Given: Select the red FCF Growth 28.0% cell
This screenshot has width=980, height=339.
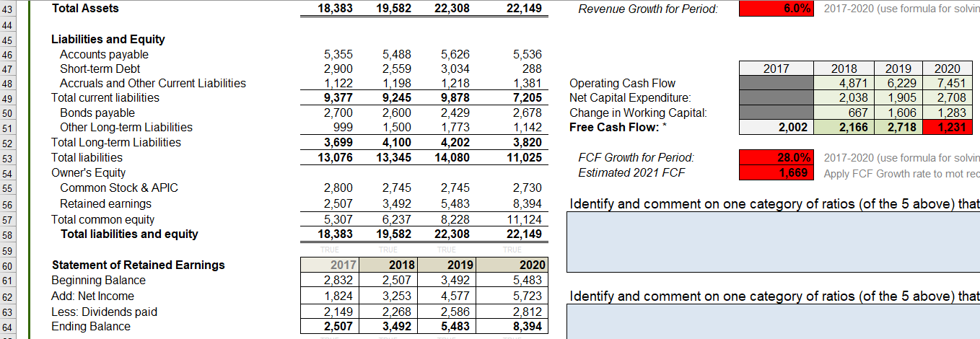Looking at the screenshot, I should pyautogui.click(x=777, y=157).
